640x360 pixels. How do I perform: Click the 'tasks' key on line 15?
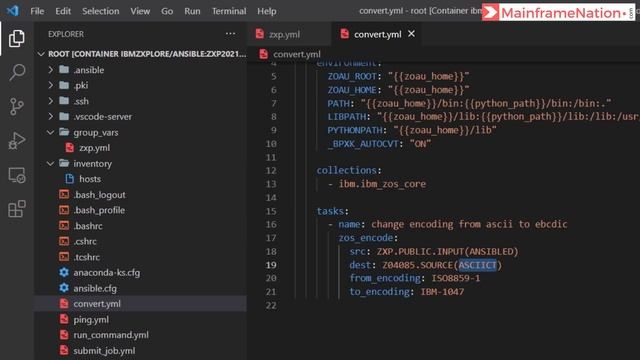click(331, 211)
